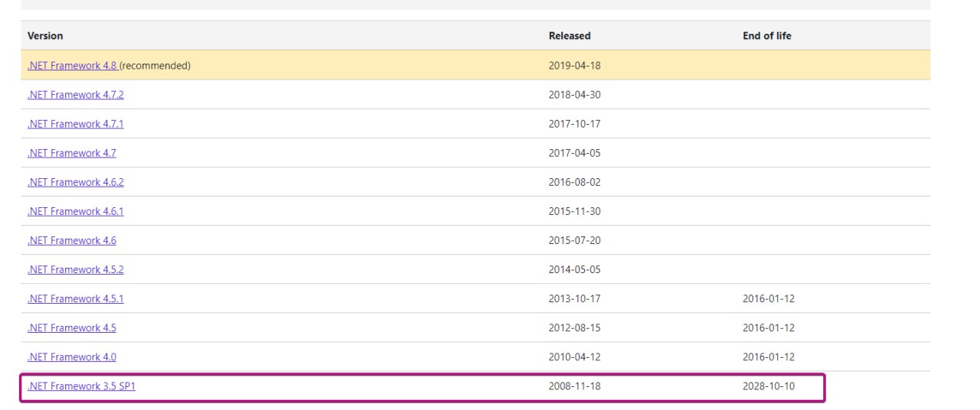Open the .NET Framework 4.6.2 link
980x410 pixels.
click(76, 182)
